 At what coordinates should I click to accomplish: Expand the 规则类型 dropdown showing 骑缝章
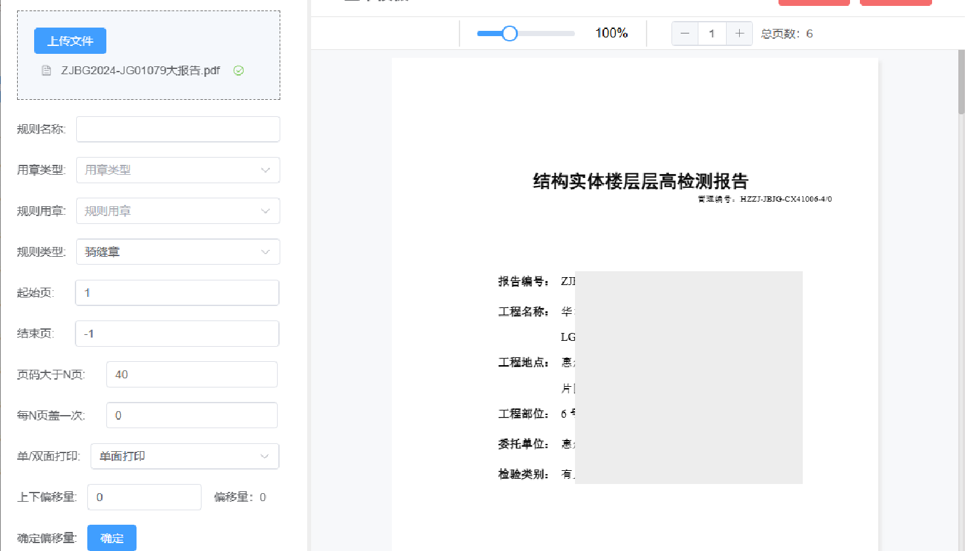[177, 252]
